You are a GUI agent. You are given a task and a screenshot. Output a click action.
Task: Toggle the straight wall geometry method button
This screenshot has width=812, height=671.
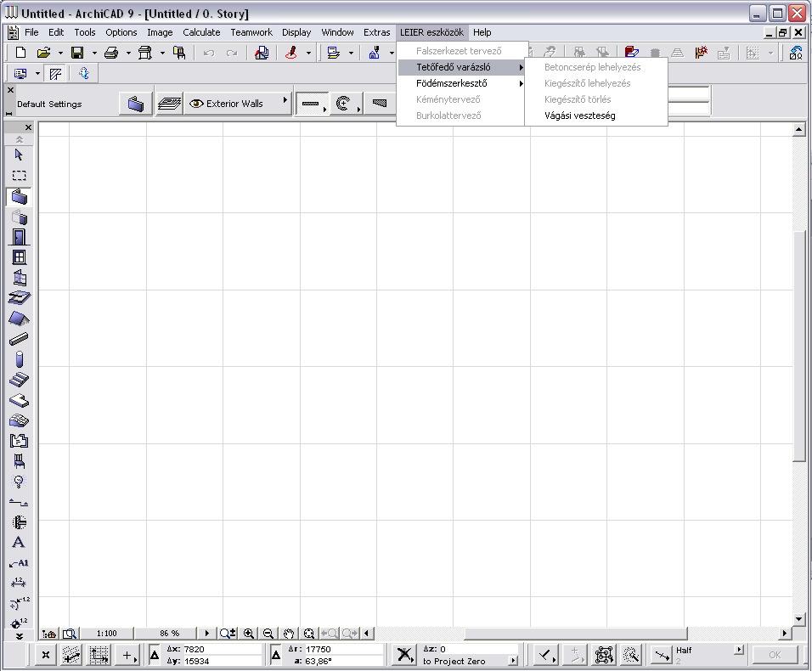311,104
